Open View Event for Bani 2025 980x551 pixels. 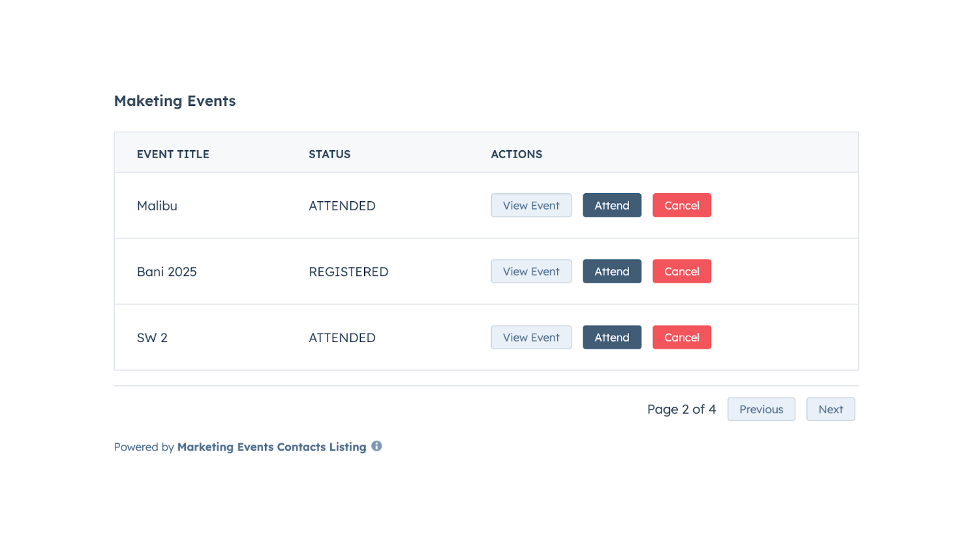point(531,272)
